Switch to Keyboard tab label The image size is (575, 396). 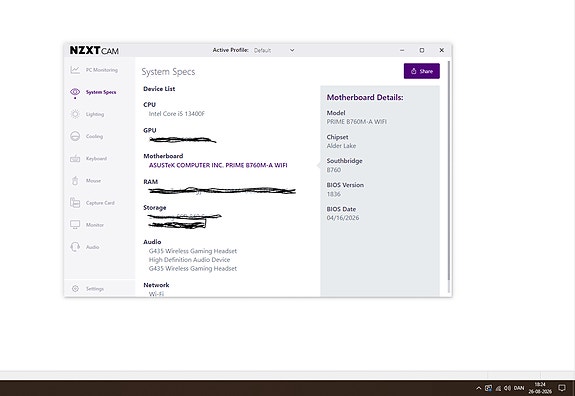pyautogui.click(x=96, y=158)
